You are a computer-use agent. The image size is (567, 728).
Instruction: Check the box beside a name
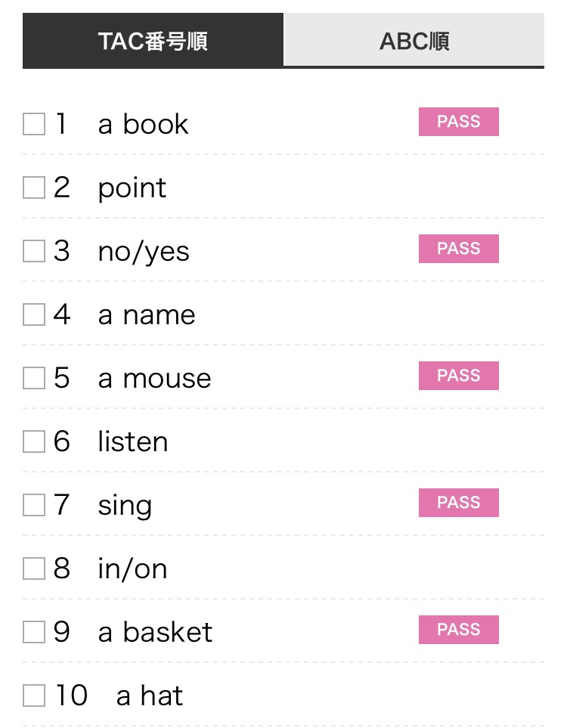point(34,314)
